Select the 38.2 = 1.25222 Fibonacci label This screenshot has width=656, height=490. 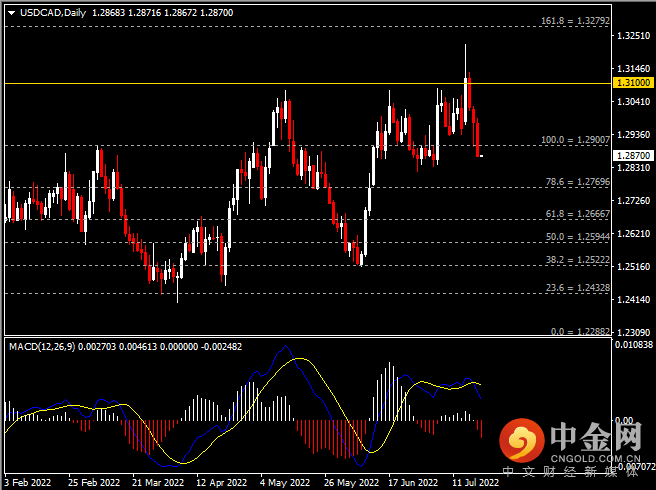coord(578,260)
